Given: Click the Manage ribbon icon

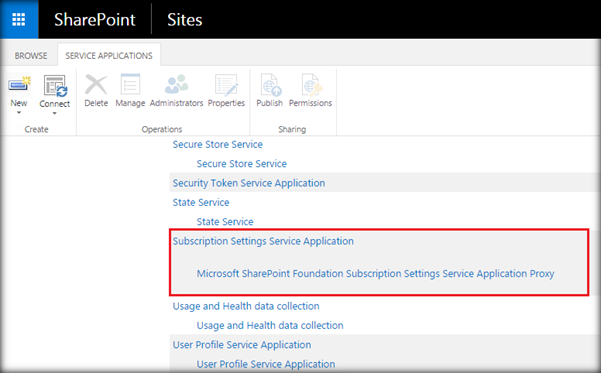Looking at the screenshot, I should click(x=130, y=84).
